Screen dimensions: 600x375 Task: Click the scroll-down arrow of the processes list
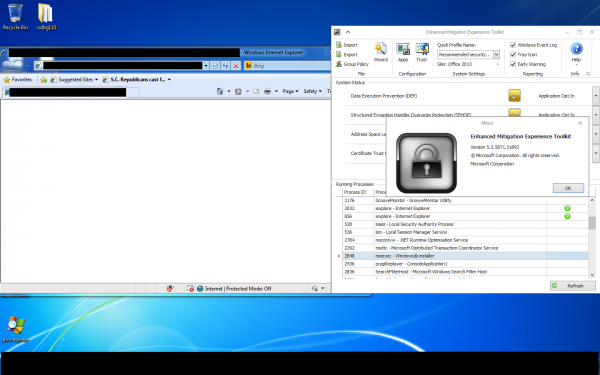tap(592, 275)
